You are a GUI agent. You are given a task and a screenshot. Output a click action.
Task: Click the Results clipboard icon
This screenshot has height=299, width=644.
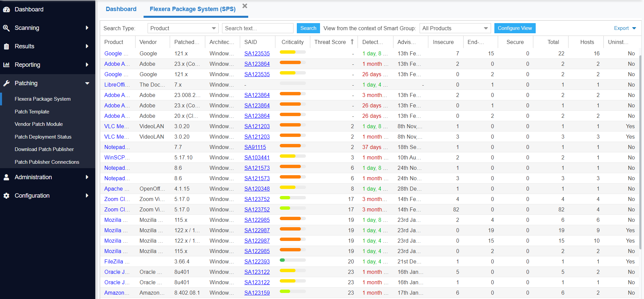[x=6, y=46]
